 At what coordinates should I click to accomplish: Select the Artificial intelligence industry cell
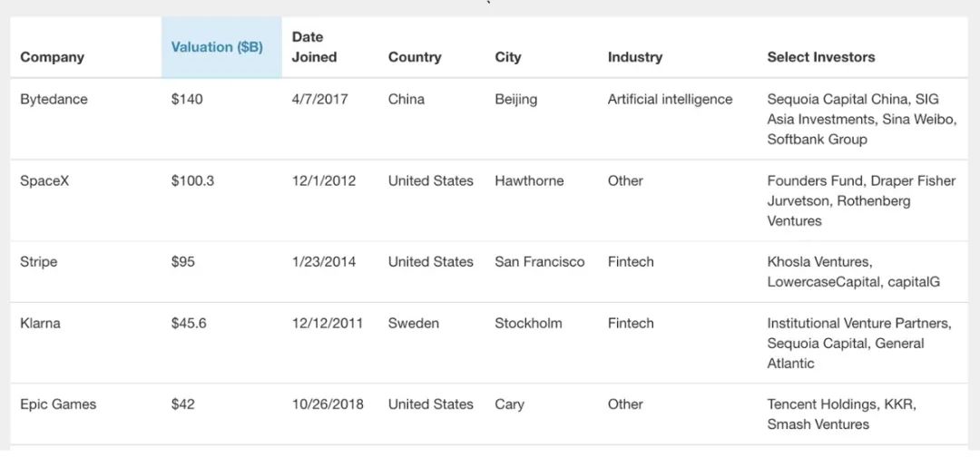[x=670, y=99]
